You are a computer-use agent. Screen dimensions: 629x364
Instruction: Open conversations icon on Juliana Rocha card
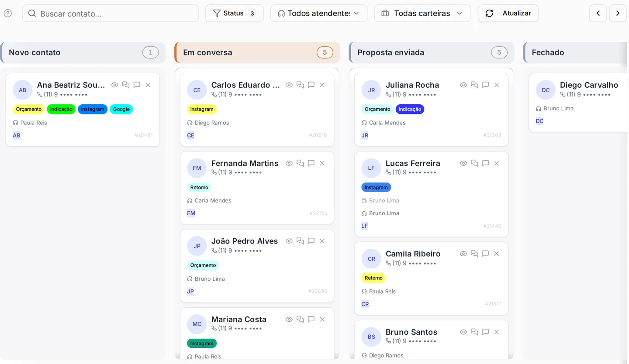(x=474, y=85)
